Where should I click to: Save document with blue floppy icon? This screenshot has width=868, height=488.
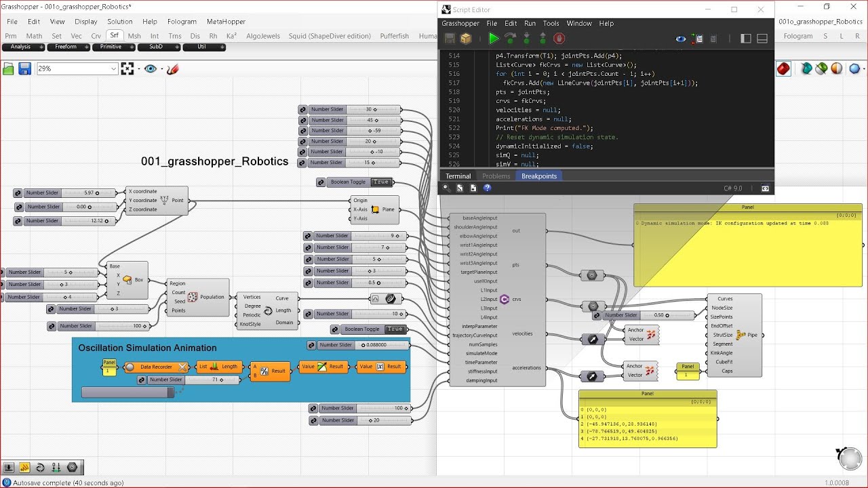[24, 68]
